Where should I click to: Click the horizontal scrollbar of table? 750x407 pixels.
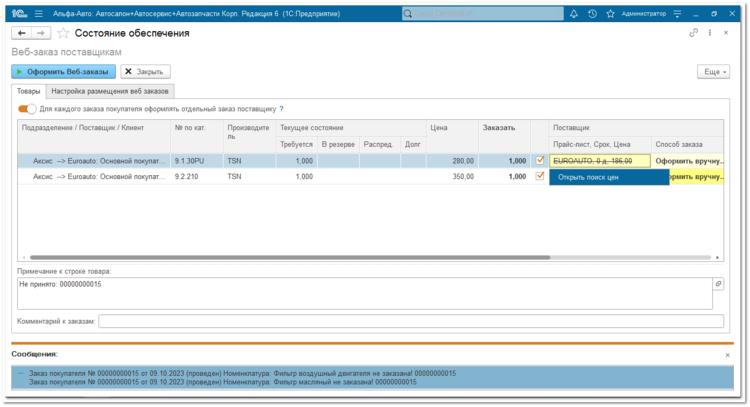coord(290,257)
